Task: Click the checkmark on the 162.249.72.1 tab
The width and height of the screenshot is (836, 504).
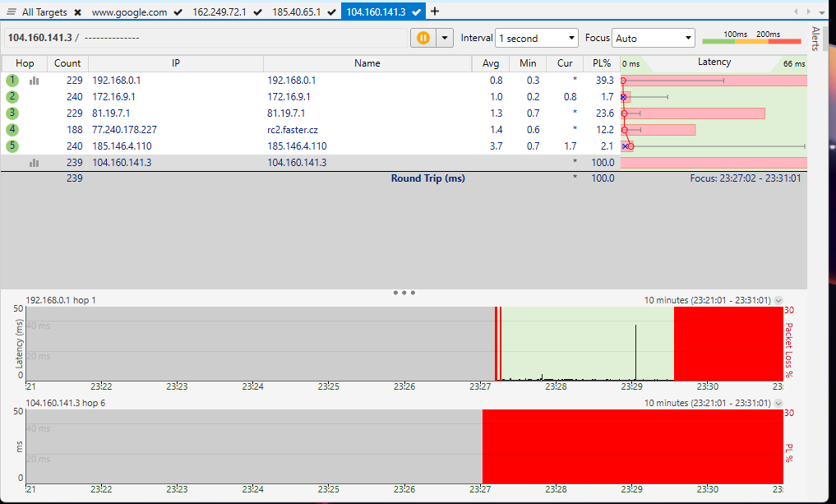Action: tap(259, 12)
